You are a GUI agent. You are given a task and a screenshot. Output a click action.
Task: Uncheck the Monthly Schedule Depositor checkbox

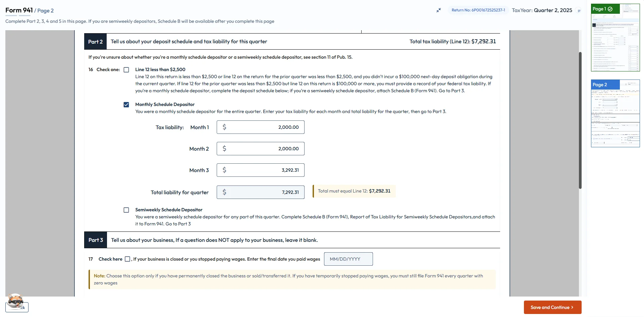(x=126, y=105)
